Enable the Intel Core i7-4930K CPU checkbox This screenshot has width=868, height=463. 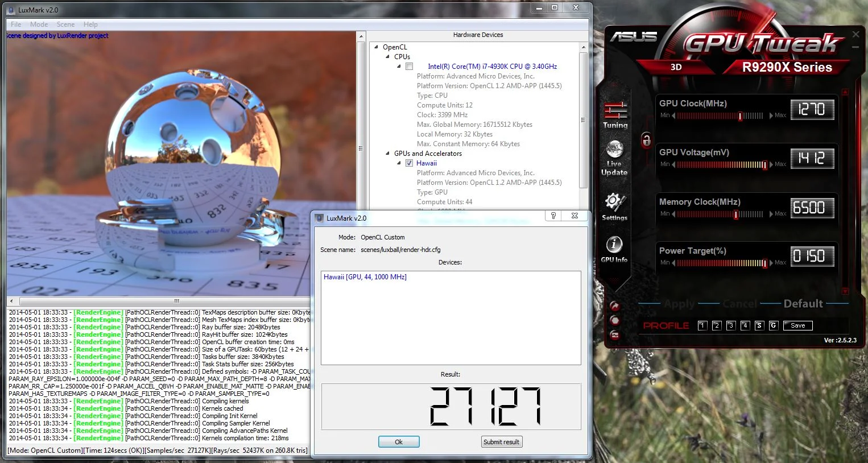pos(409,67)
